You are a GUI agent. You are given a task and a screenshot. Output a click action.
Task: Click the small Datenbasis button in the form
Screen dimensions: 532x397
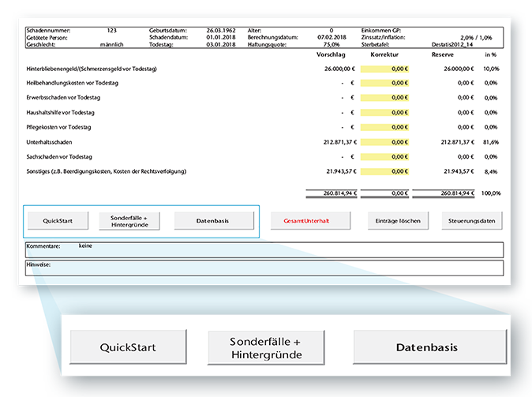(x=213, y=221)
